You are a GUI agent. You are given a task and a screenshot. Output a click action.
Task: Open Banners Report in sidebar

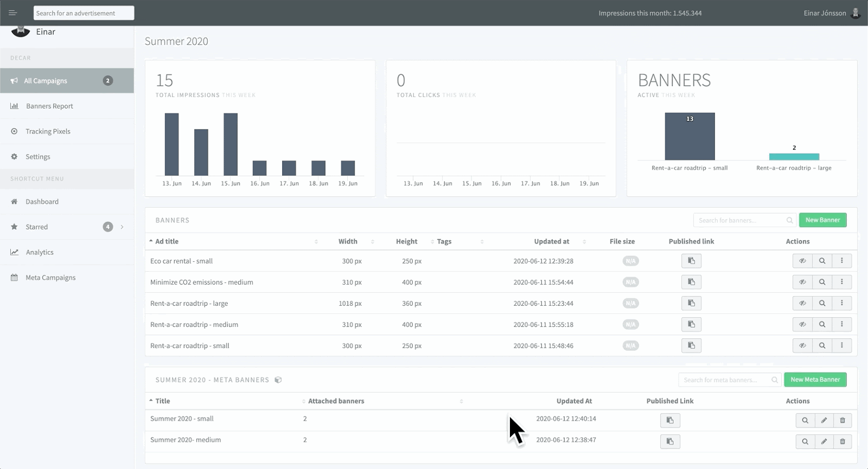click(x=49, y=106)
